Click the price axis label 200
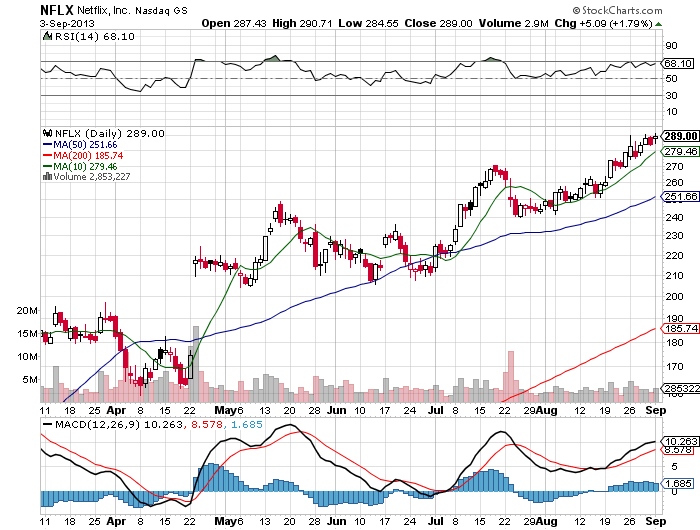This screenshot has width=700, height=530. pos(674,296)
